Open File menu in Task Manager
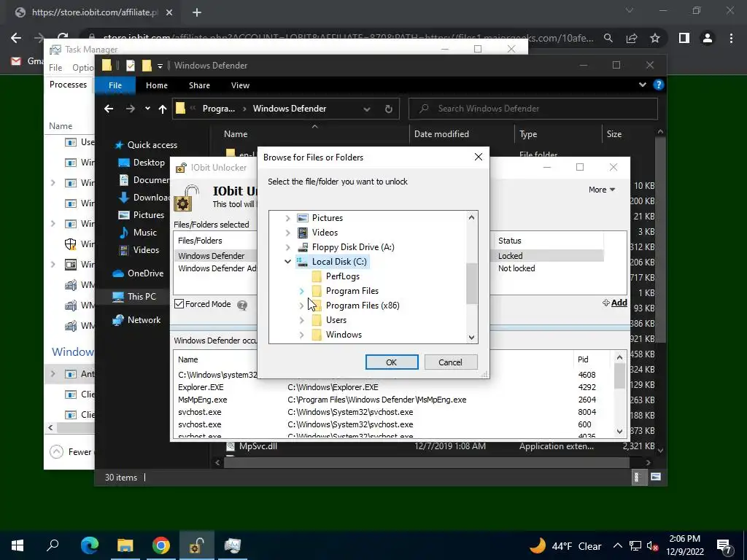Image resolution: width=747 pixels, height=560 pixels. (55, 68)
